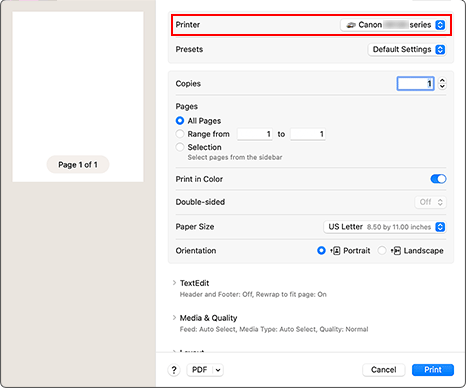466x388 pixels.
Task: Click the PDF button
Action: tap(200, 370)
